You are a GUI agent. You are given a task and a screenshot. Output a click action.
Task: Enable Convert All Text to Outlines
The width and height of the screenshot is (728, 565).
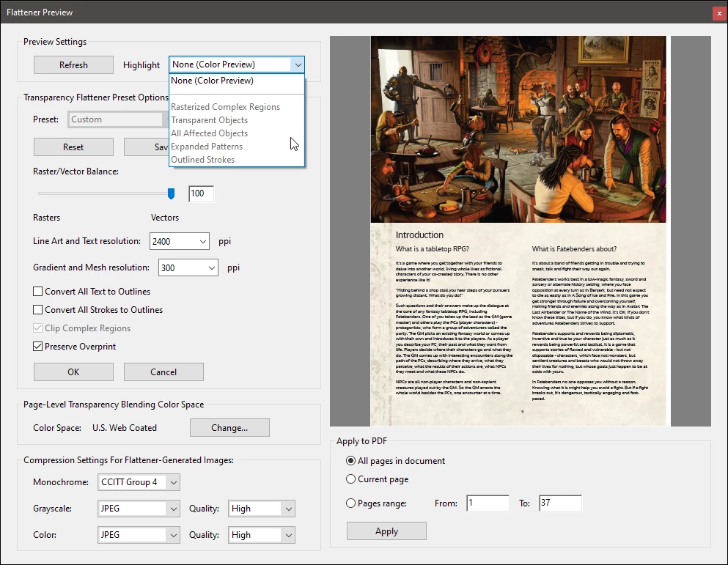39,292
